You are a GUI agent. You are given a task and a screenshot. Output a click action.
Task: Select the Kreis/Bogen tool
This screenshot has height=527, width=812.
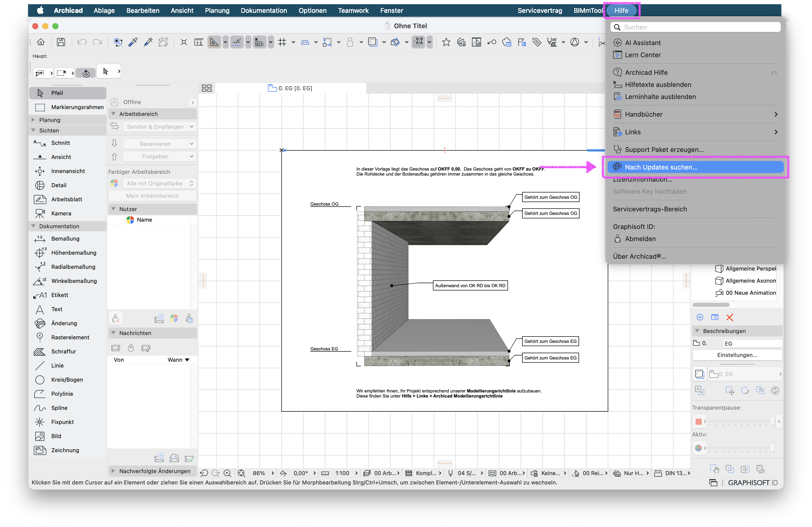(67, 380)
